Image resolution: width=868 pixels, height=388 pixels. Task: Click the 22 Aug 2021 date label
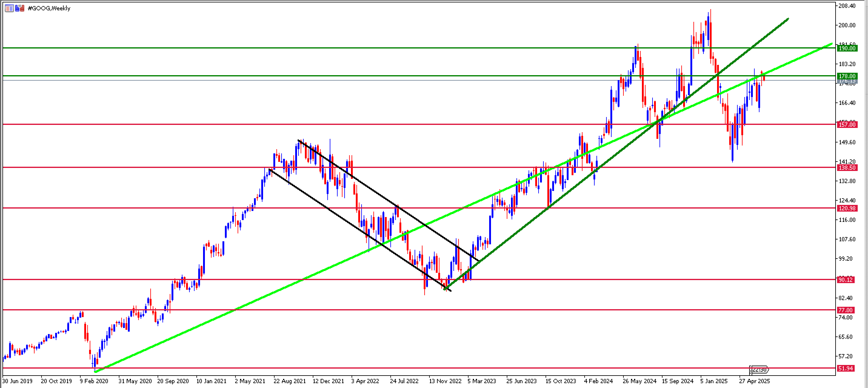pos(289,381)
